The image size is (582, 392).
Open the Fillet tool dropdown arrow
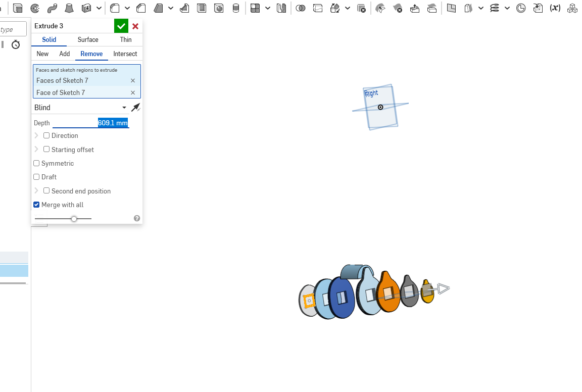[x=127, y=8]
